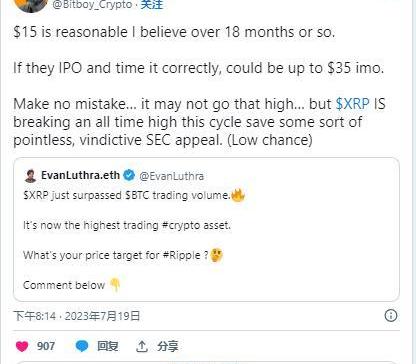Open the $XRP cashtag link
The image size is (416, 364).
click(353, 104)
